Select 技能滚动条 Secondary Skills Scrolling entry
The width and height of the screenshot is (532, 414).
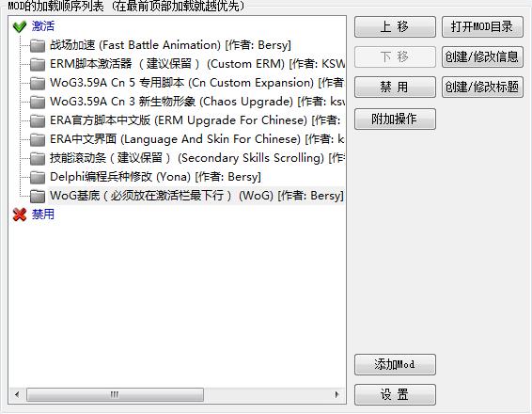click(196, 158)
